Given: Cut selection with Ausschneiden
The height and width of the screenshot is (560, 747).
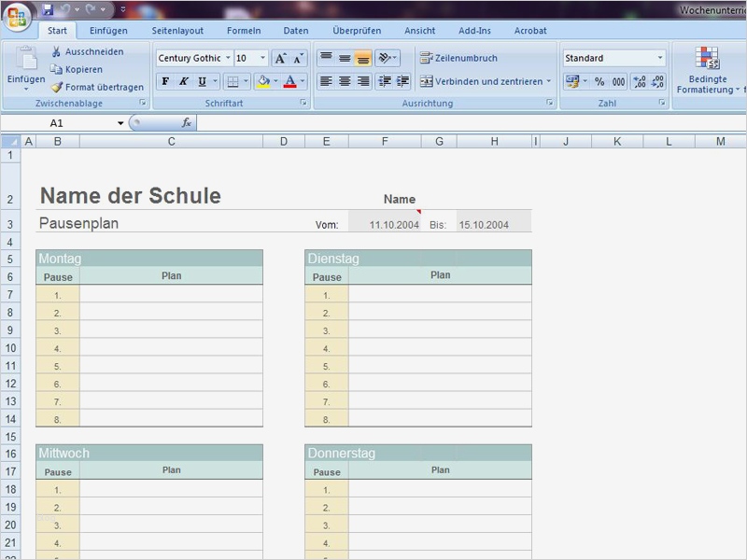Looking at the screenshot, I should pos(88,51).
